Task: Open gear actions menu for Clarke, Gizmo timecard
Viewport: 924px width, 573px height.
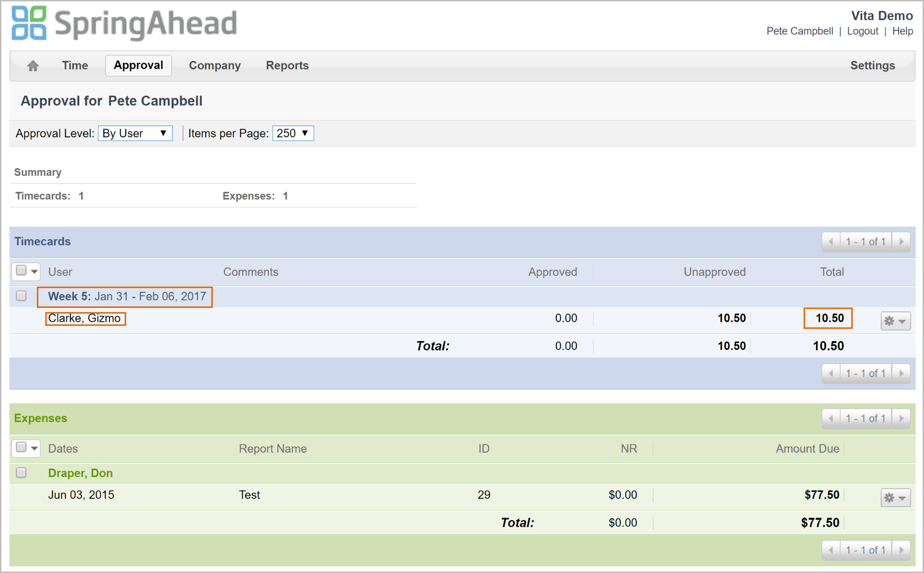Action: coord(895,321)
